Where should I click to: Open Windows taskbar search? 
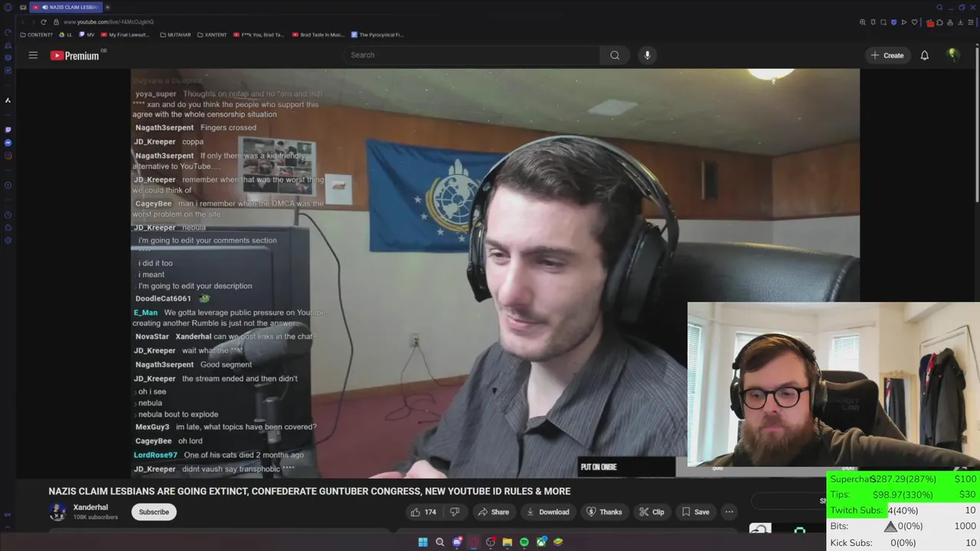tap(439, 542)
